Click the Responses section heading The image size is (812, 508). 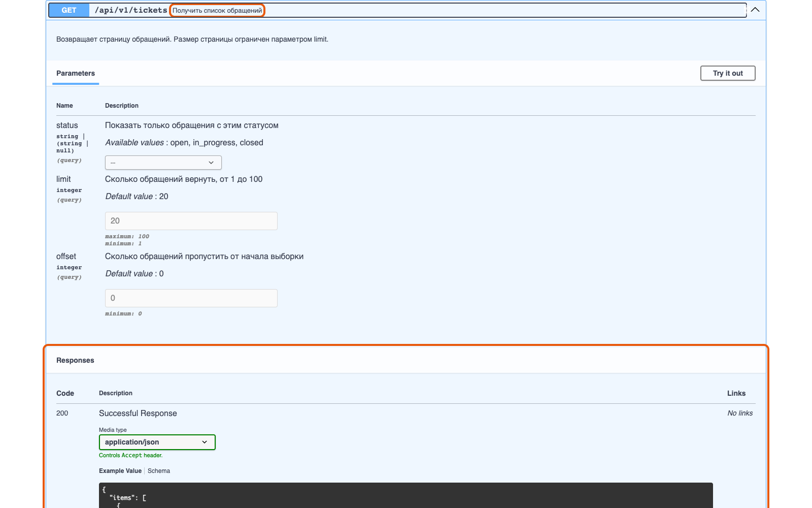75,360
